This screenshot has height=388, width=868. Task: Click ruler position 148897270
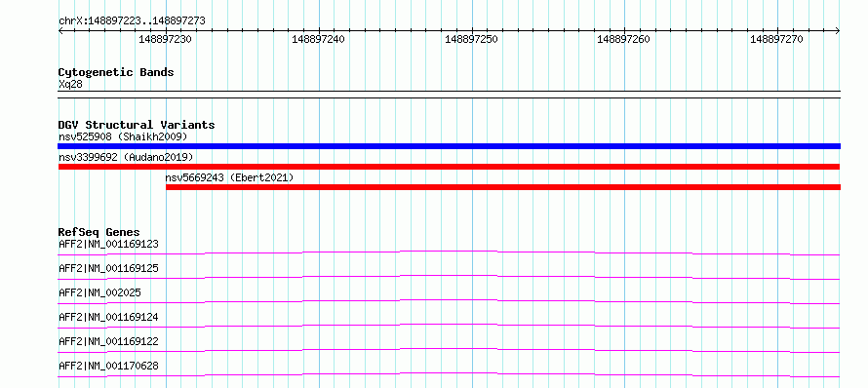click(776, 39)
